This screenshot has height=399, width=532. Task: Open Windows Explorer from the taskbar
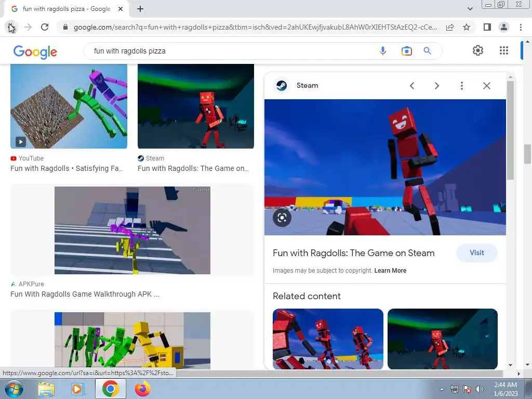46,389
